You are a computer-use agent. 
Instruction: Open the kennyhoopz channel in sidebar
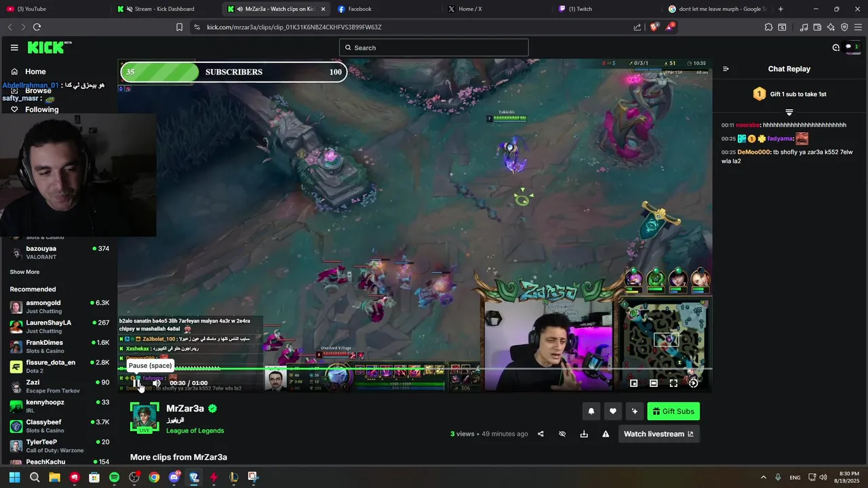[x=59, y=406]
